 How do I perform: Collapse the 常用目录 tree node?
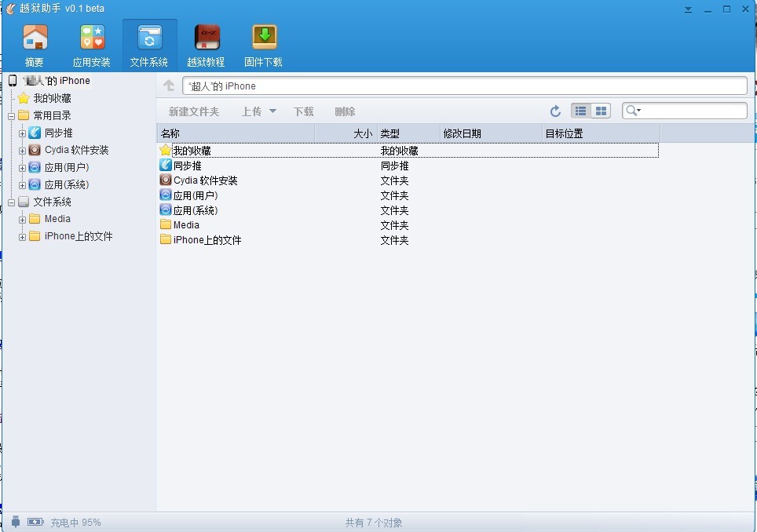click(11, 116)
